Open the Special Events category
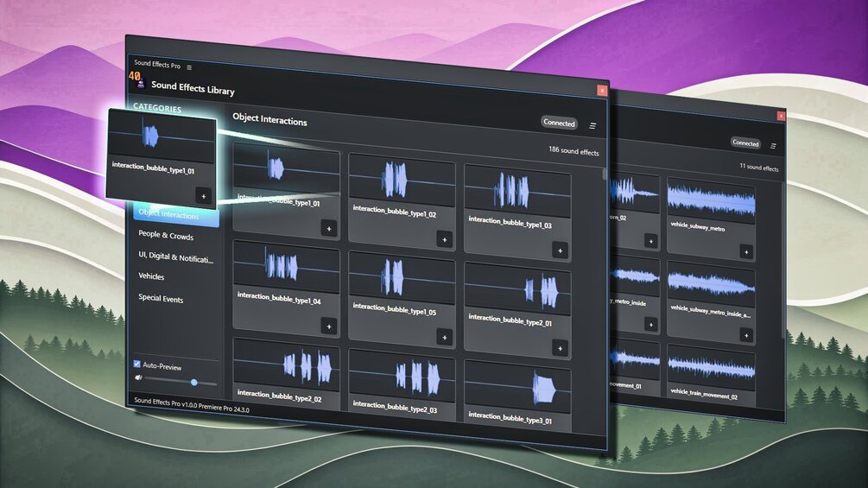Image resolution: width=868 pixels, height=488 pixels. pyautogui.click(x=161, y=298)
